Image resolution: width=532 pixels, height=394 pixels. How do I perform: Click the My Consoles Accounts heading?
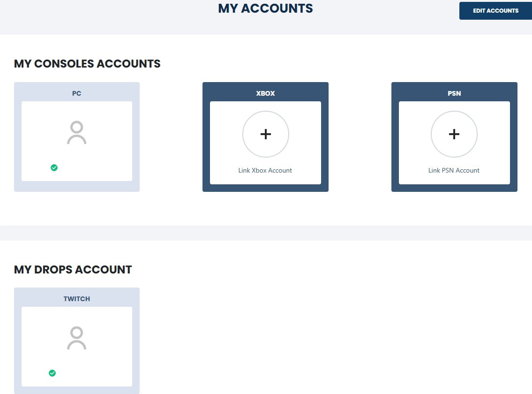pyautogui.click(x=87, y=63)
